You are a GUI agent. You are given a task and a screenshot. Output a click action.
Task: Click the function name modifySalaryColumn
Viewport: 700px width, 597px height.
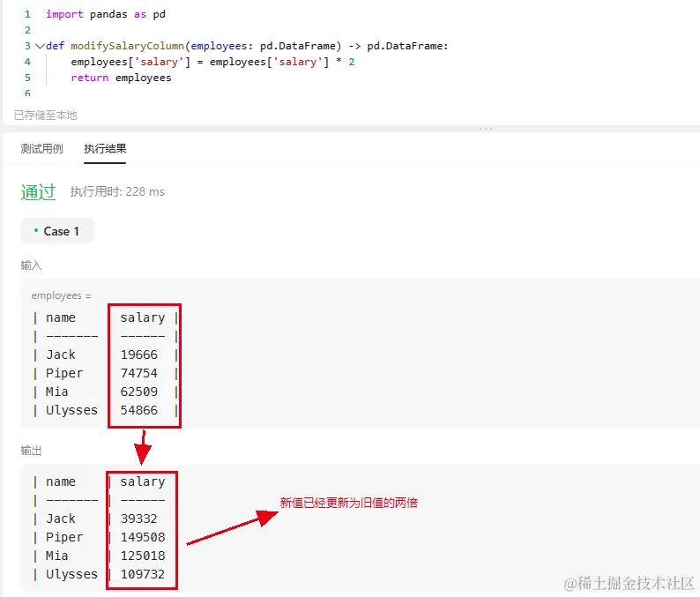tap(127, 46)
